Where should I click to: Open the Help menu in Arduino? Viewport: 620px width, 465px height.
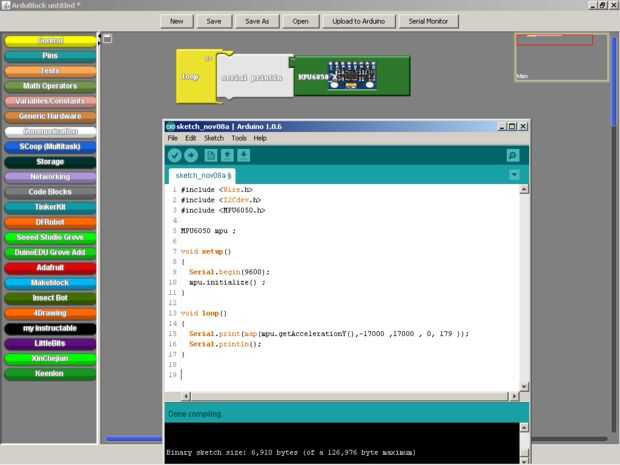coord(260,138)
